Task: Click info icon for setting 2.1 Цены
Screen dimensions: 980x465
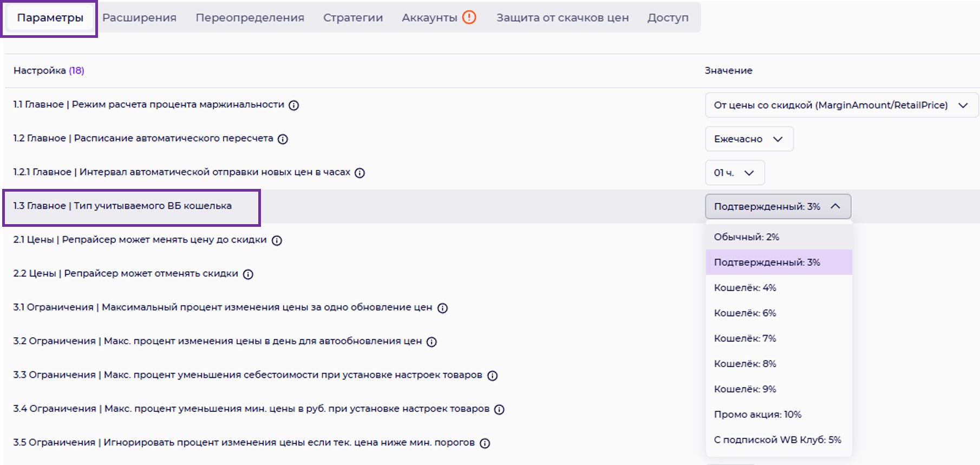Action: click(277, 240)
